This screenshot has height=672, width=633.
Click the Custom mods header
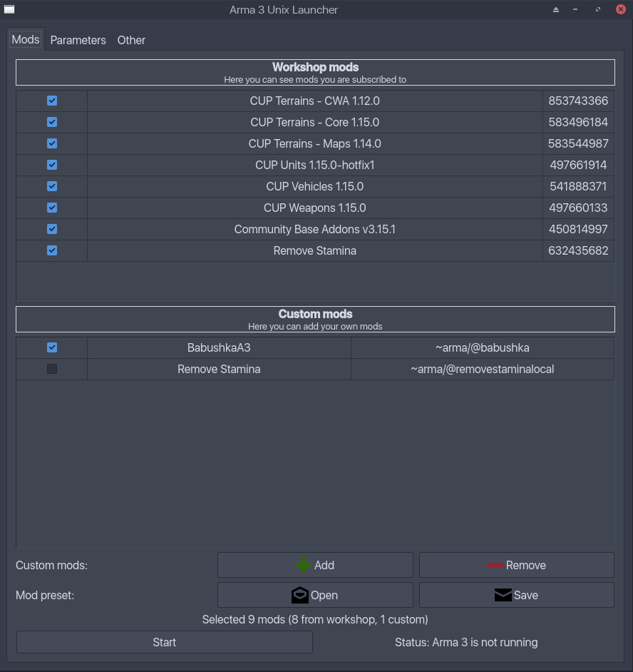pyautogui.click(x=315, y=320)
